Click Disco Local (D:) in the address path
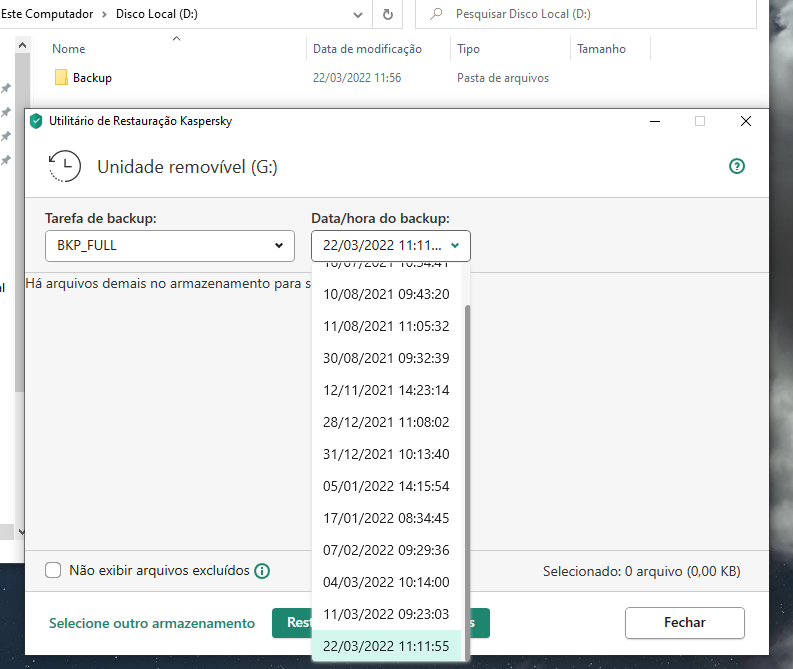 [157, 14]
